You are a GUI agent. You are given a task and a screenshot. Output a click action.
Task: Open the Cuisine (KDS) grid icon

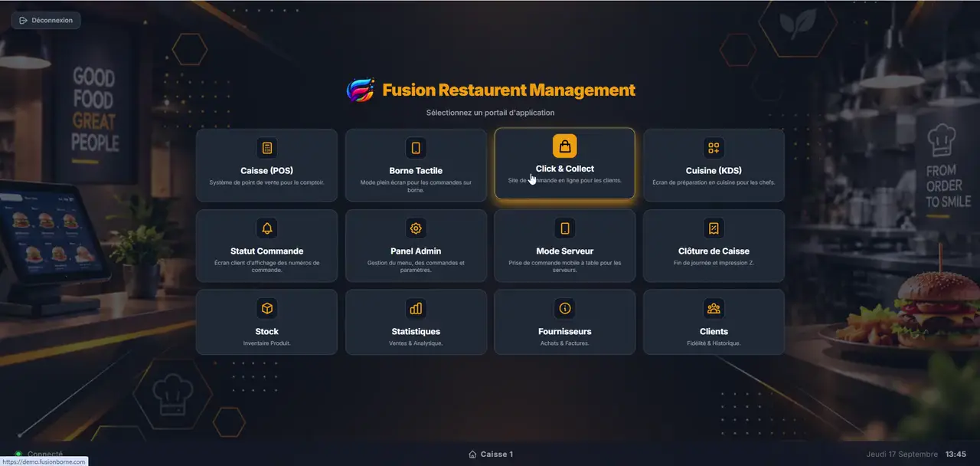[x=714, y=148]
